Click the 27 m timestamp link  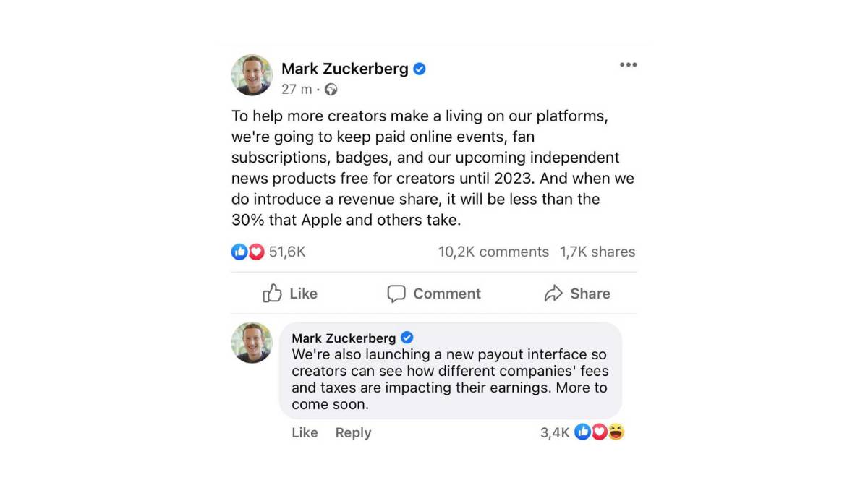296,90
